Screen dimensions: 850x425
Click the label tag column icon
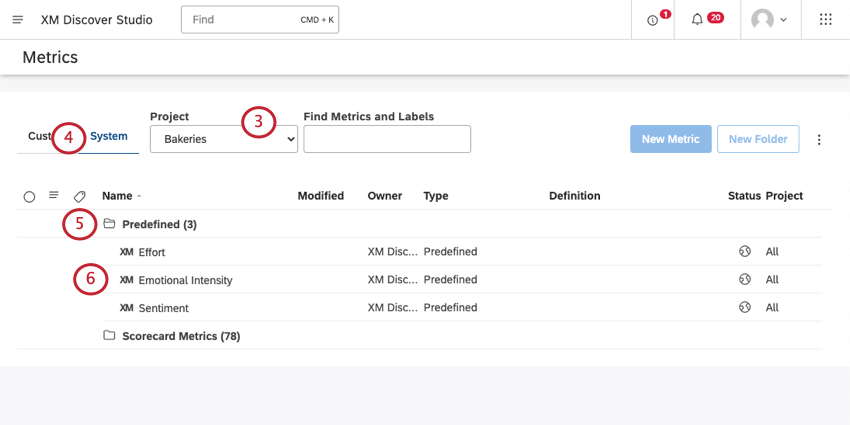80,196
